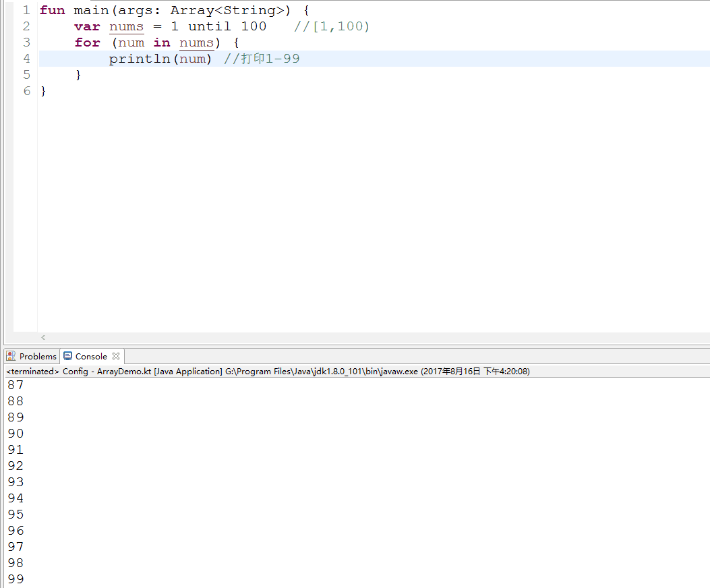This screenshot has height=588, width=710.
Task: Click console output line 99
Action: coord(16,579)
